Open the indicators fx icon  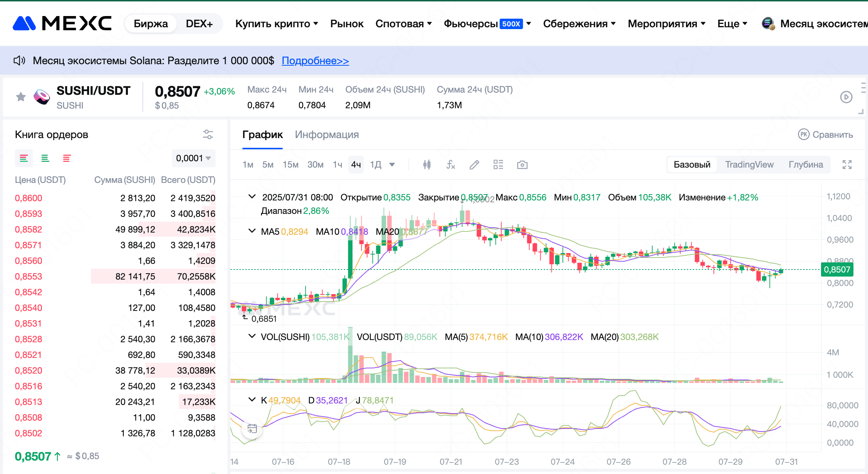451,165
